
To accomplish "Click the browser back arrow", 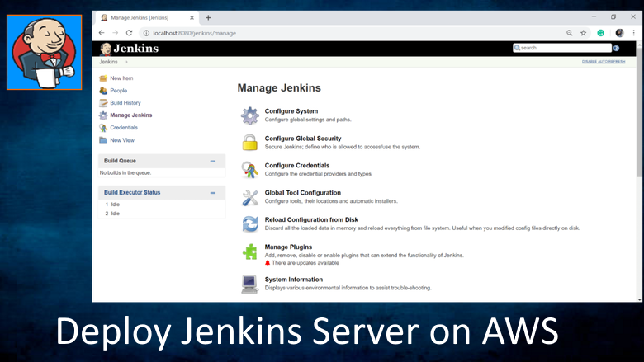I will 102,33.
